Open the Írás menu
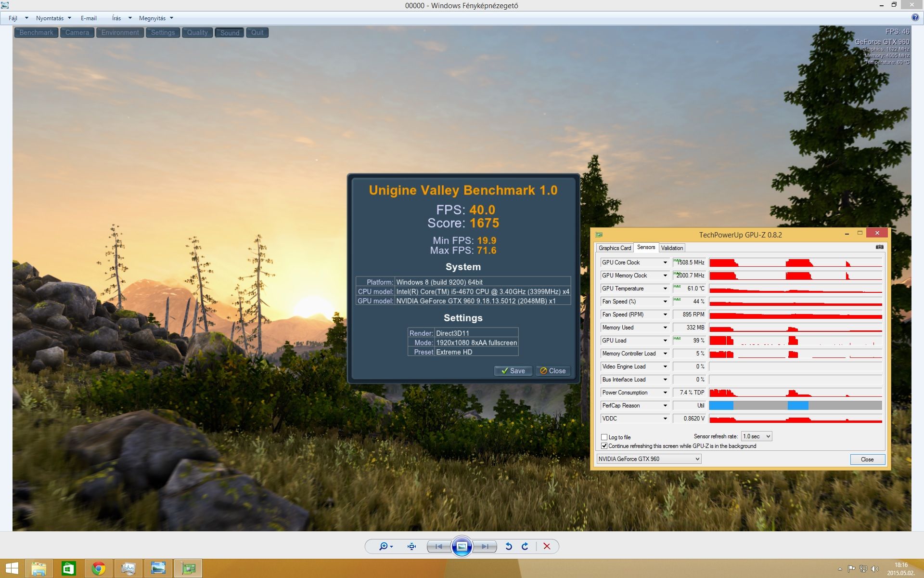 click(121, 18)
